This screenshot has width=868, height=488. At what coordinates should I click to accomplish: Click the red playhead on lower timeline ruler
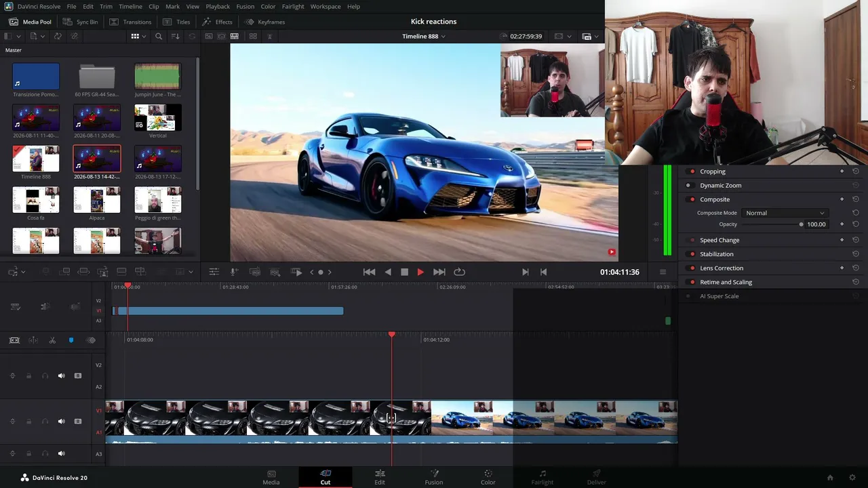(391, 335)
